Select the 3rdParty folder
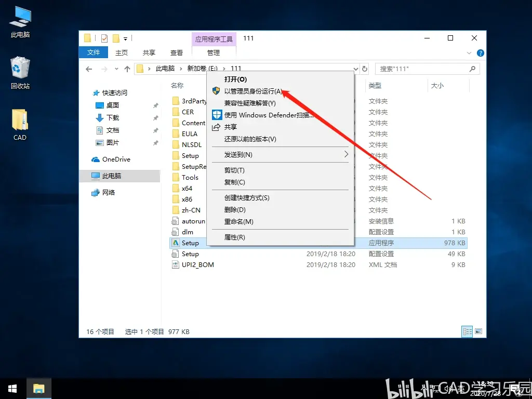The image size is (532, 399). pyautogui.click(x=189, y=101)
